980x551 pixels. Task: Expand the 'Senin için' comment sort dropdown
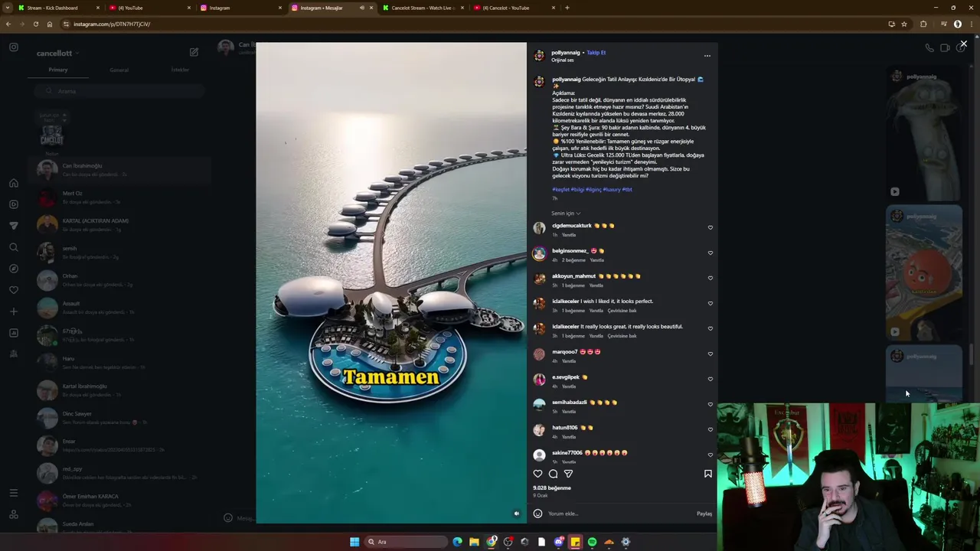566,214
